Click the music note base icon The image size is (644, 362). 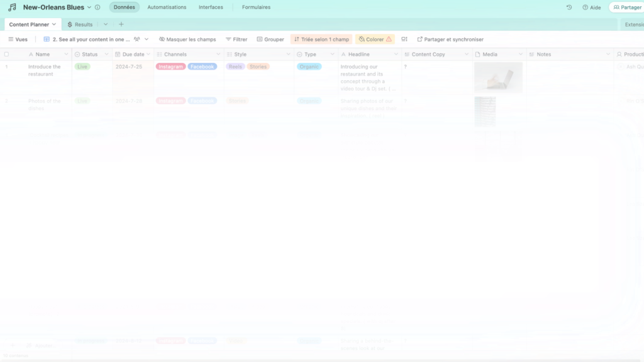tap(12, 8)
